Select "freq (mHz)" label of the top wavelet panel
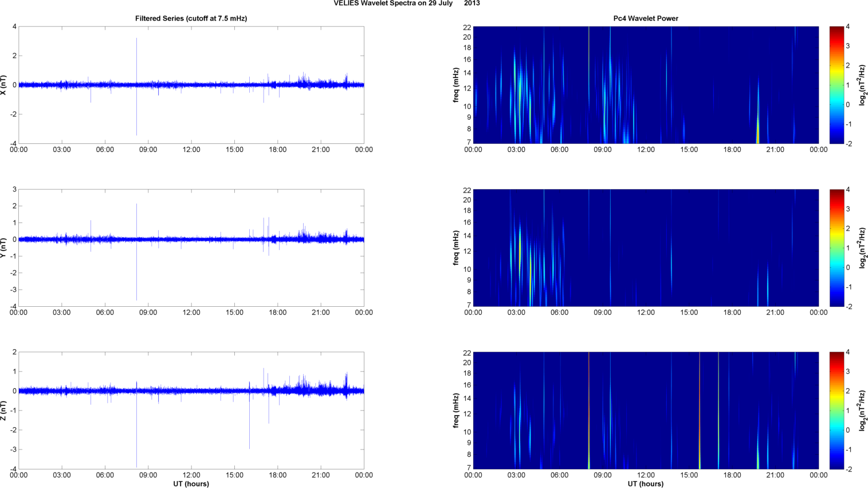This screenshot has height=488, width=868. point(456,85)
